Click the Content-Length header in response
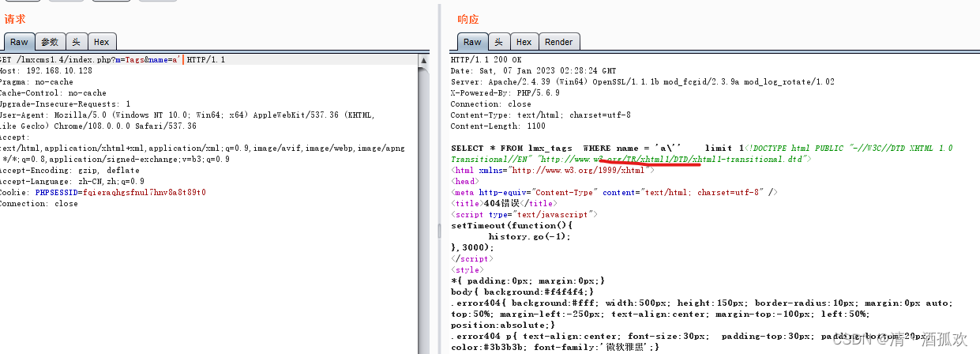980x354 pixels. 498,126
